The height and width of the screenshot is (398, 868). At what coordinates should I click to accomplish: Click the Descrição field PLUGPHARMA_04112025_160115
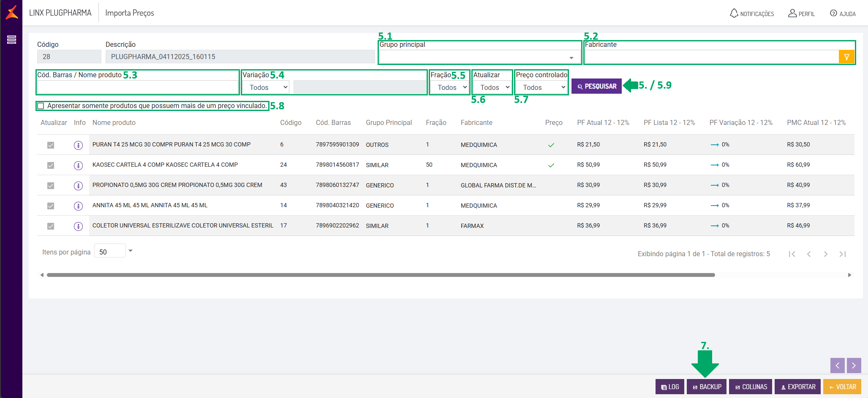(240, 57)
